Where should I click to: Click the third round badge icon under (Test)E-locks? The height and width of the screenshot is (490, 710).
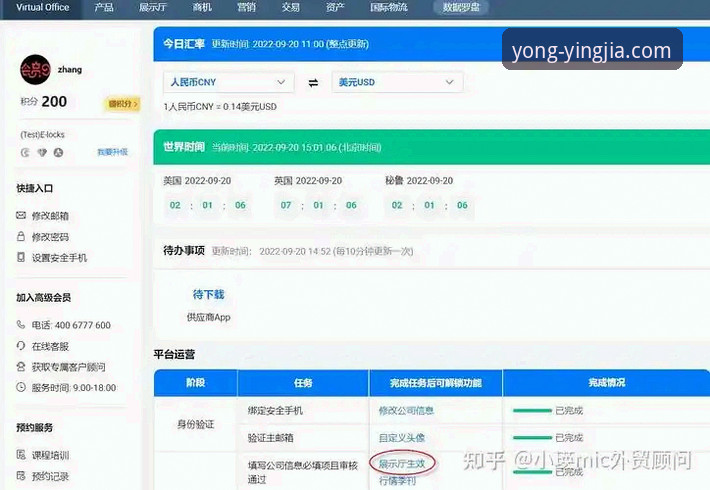click(58, 153)
